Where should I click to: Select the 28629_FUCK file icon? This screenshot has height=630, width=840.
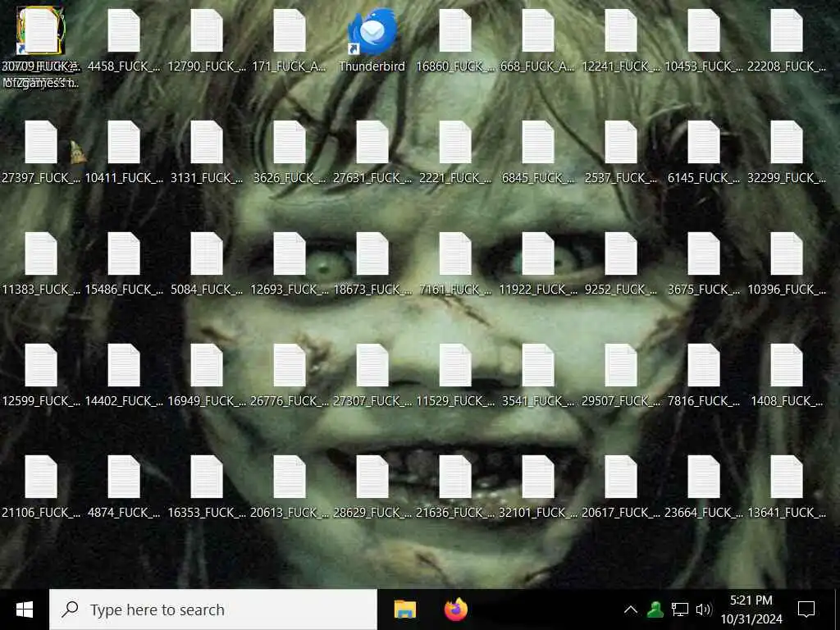point(372,477)
